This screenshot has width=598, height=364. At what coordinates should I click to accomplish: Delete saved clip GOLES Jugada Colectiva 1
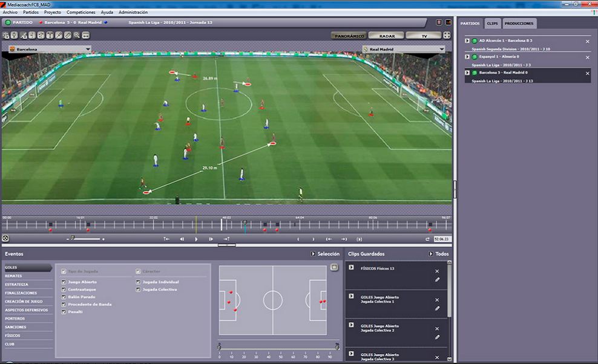[x=437, y=300]
